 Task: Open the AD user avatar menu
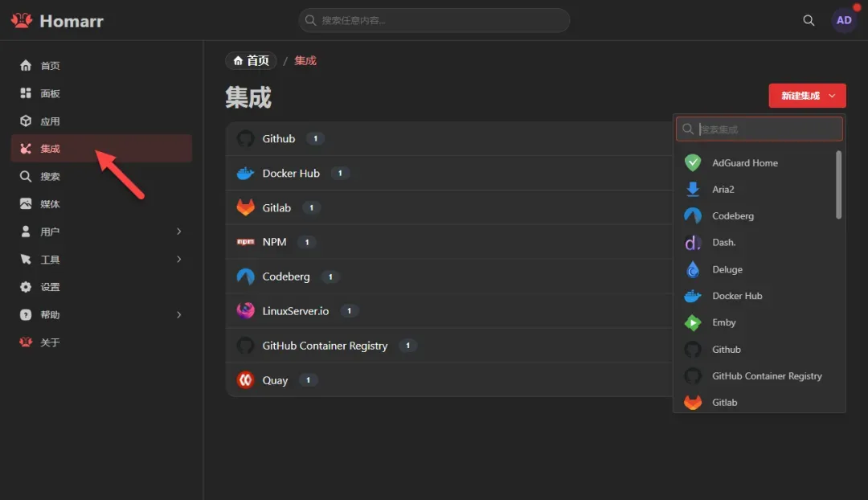(844, 20)
